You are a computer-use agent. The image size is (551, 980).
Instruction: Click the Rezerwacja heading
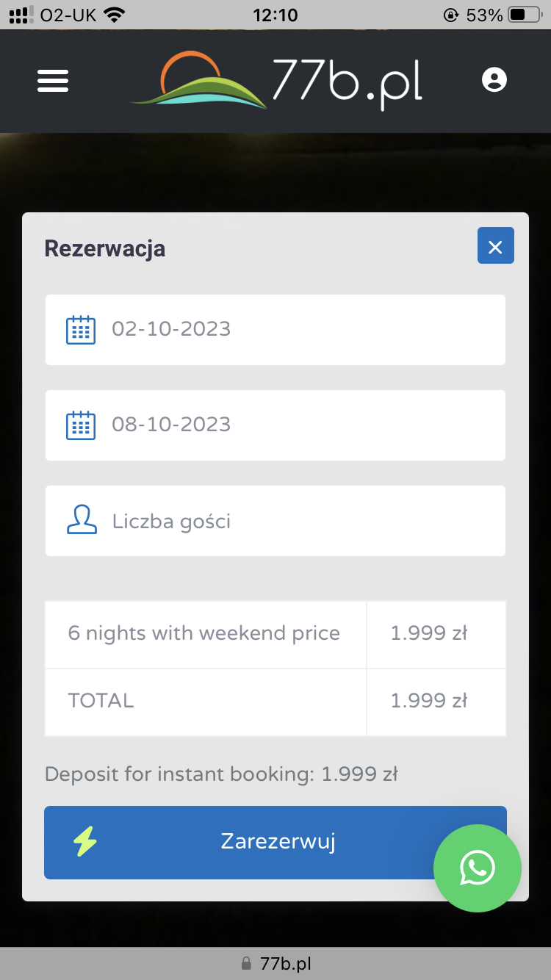click(x=105, y=248)
